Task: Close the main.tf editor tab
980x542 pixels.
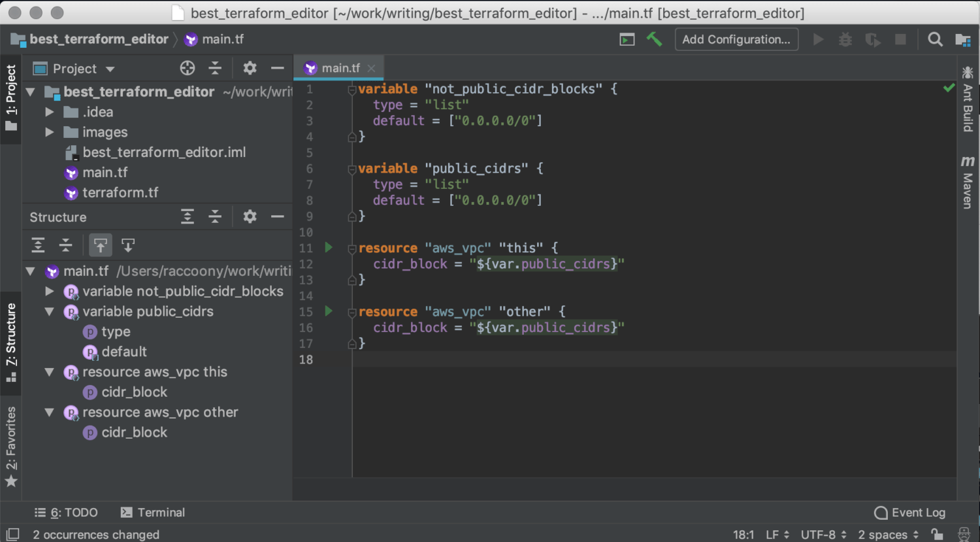Action: click(x=371, y=68)
